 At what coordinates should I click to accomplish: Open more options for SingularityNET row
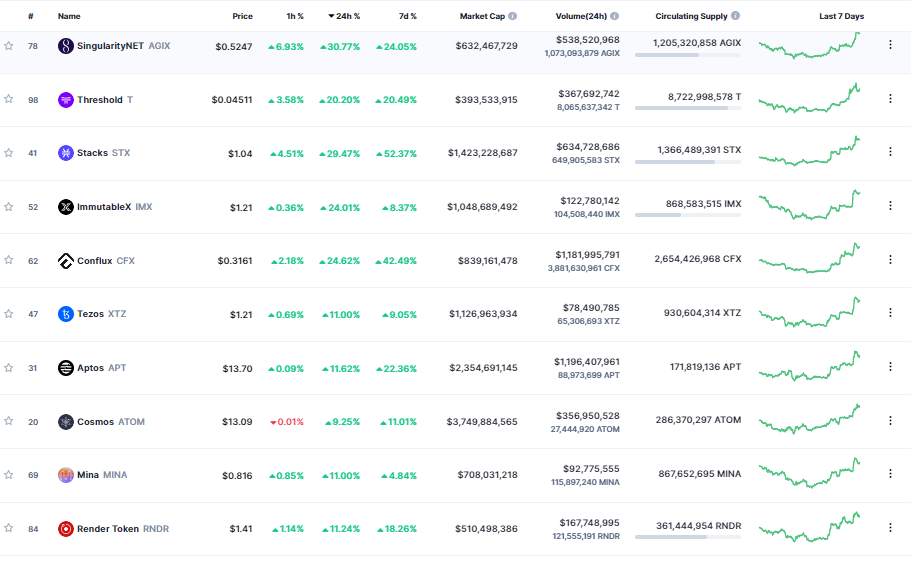tap(890, 45)
